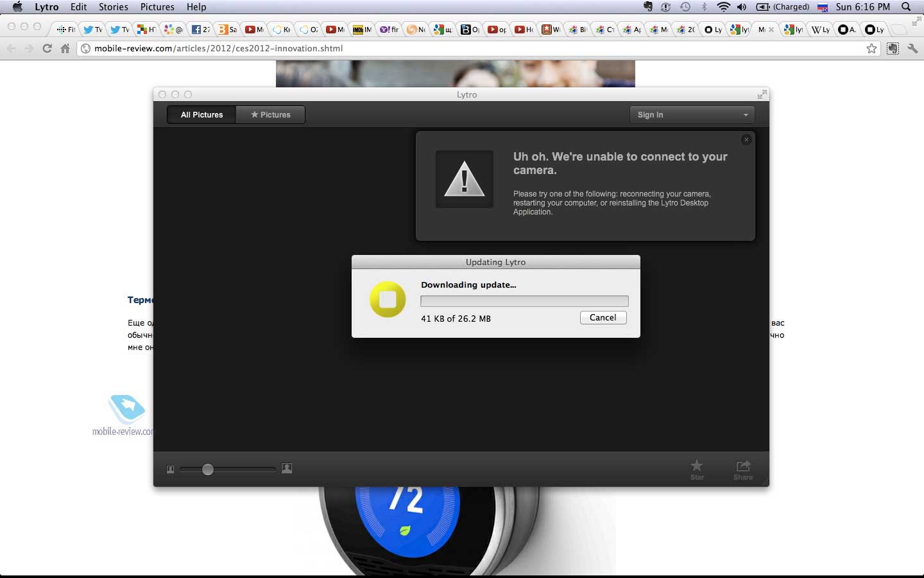Click the thumbnail size slider handle
The image size is (924, 578).
207,469
